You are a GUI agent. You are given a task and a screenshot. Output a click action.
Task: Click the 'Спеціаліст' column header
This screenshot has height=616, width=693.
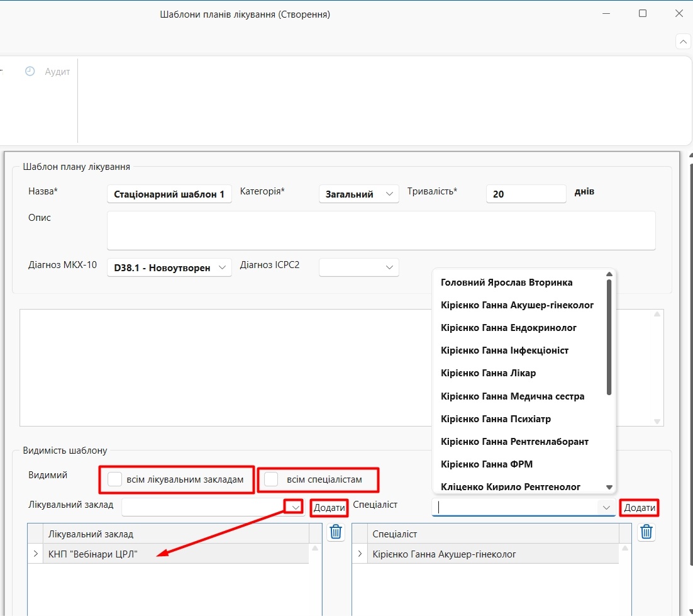pos(493,534)
